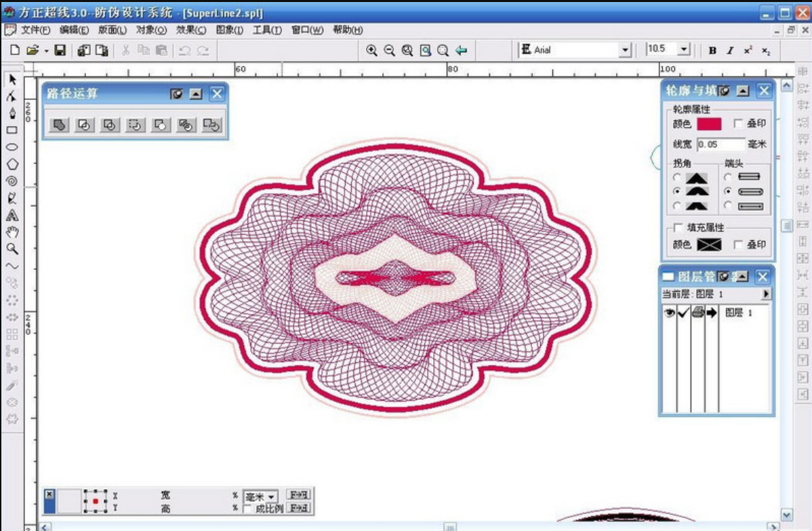Click first path operation button in 路径运算

pyautogui.click(x=60, y=125)
